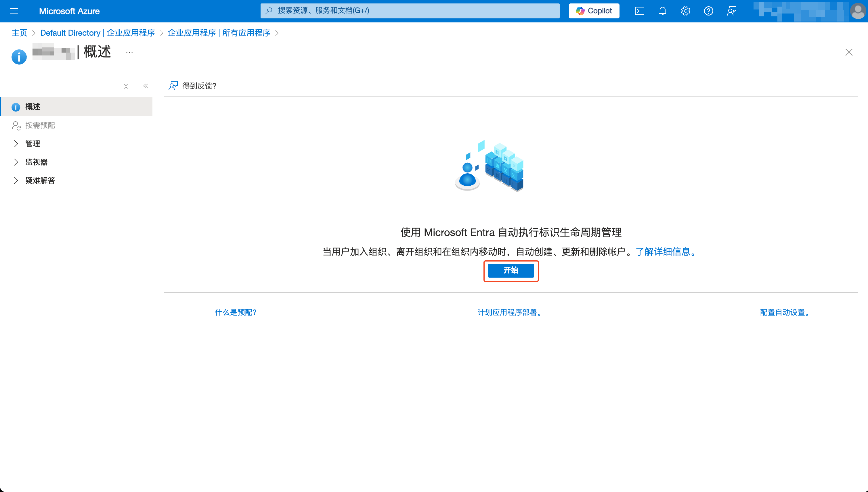
Task: Collapse the sidebar with the double chevron
Action: click(146, 86)
